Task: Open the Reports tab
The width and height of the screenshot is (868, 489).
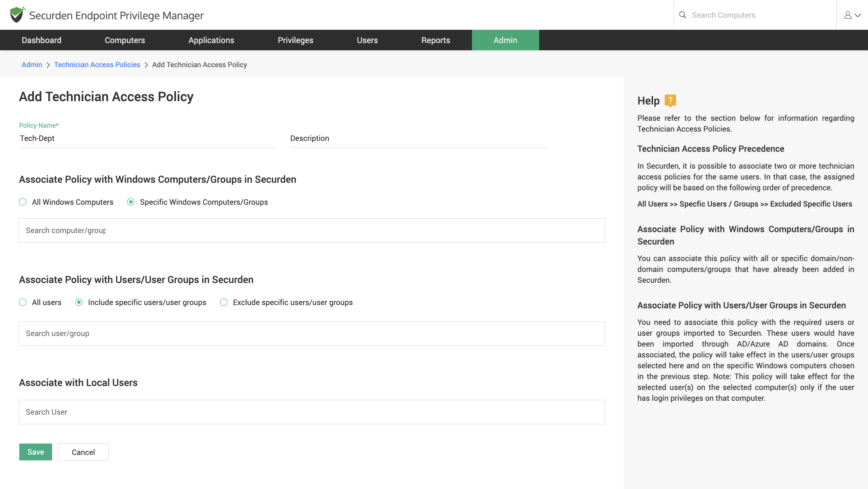Action: (436, 40)
